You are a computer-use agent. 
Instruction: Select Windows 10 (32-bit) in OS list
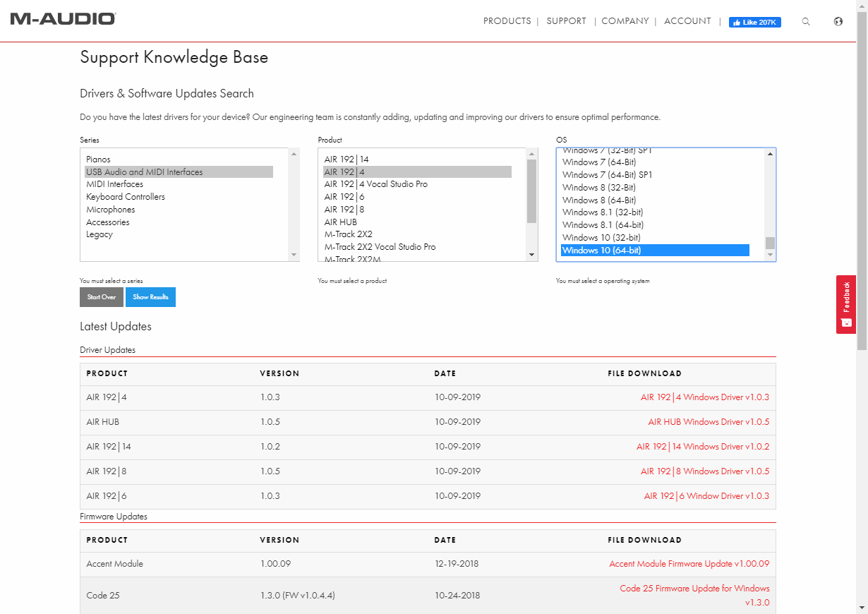(655, 237)
